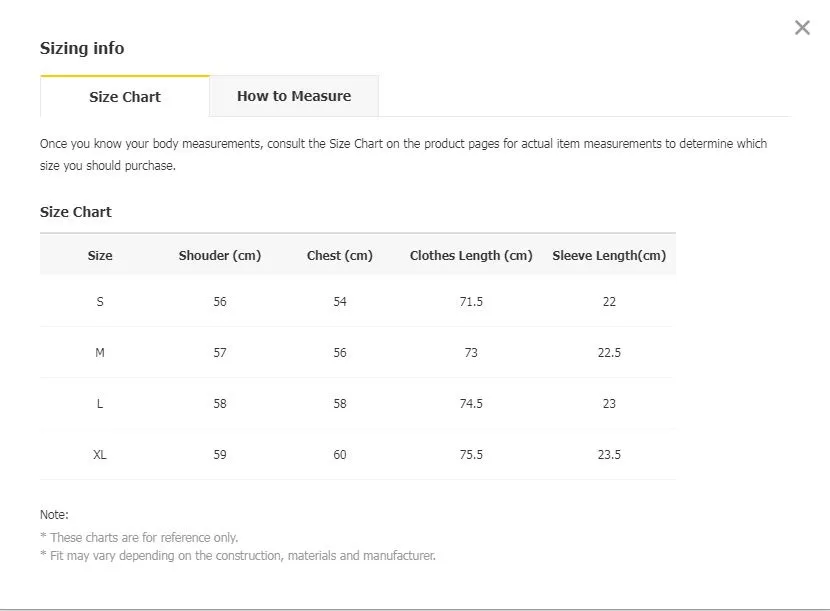Click the Sleeve Length(cm) header
The image size is (830, 611).
click(609, 255)
